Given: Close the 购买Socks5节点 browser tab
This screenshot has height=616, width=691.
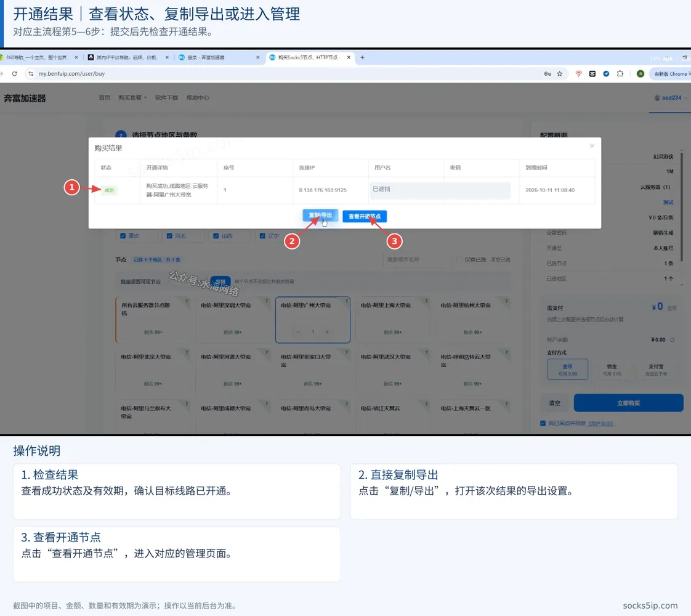Looking at the screenshot, I should (349, 57).
